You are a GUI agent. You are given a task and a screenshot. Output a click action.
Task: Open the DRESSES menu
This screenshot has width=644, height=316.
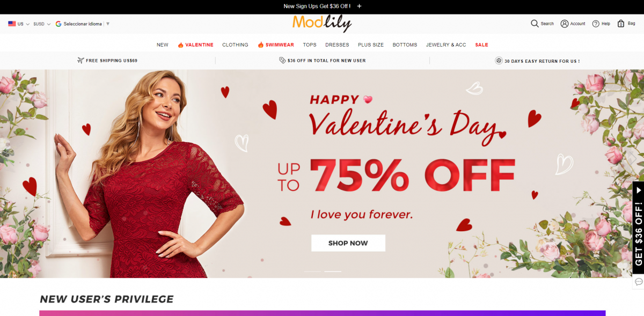click(337, 45)
